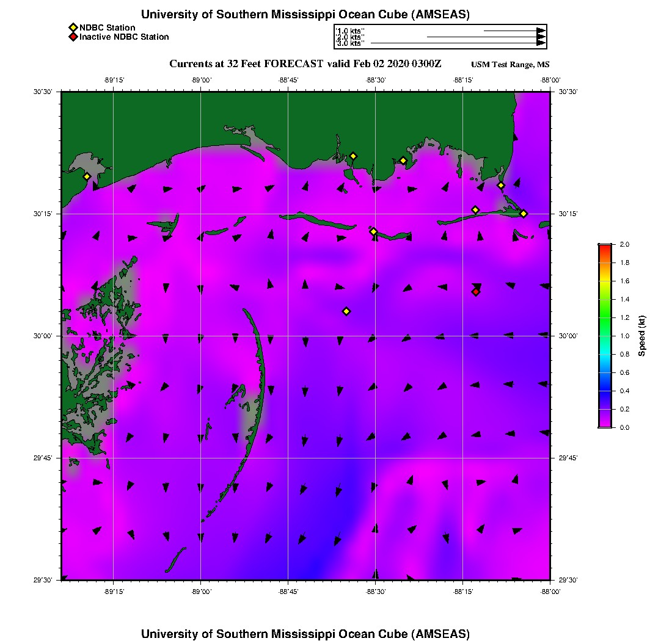Click magenta bottom end of speed colorbar
672x641 pixels.
(605, 424)
